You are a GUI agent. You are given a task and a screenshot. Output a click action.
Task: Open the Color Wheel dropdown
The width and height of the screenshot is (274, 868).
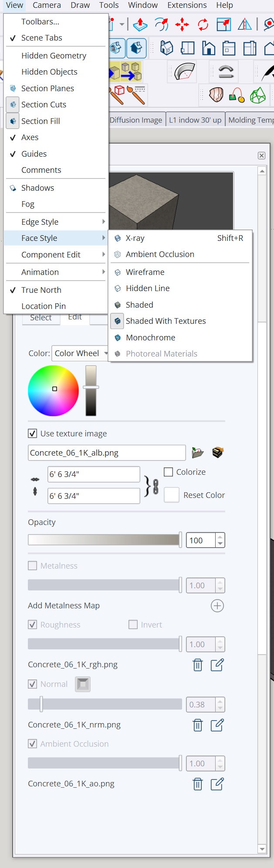pyautogui.click(x=106, y=353)
